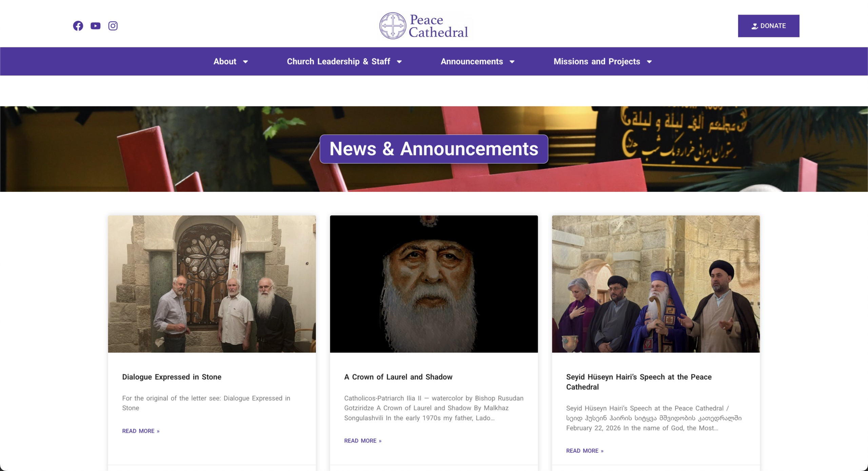Screen dimensions: 868x471
Task: Open the YouTube channel icon
Action: (96, 26)
